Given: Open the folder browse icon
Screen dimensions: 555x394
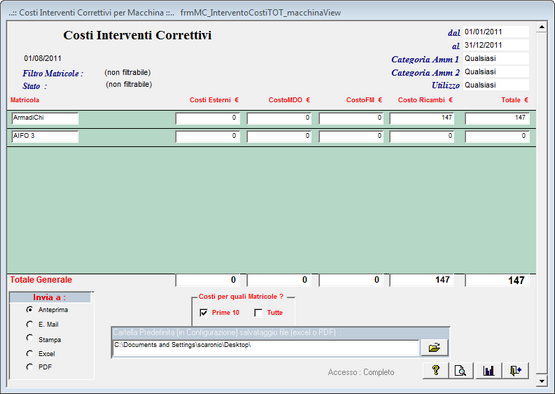Looking at the screenshot, I should (434, 348).
